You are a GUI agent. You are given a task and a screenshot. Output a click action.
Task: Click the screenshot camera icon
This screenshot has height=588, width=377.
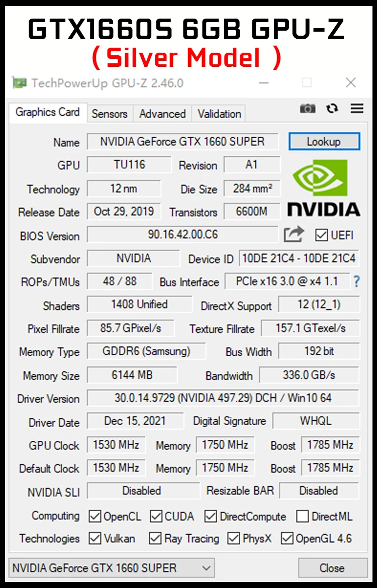307,109
